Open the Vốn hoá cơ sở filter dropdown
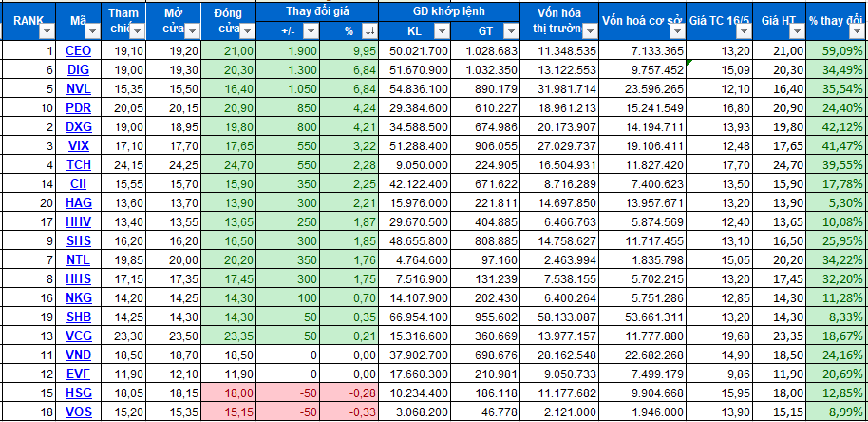 tap(677, 31)
